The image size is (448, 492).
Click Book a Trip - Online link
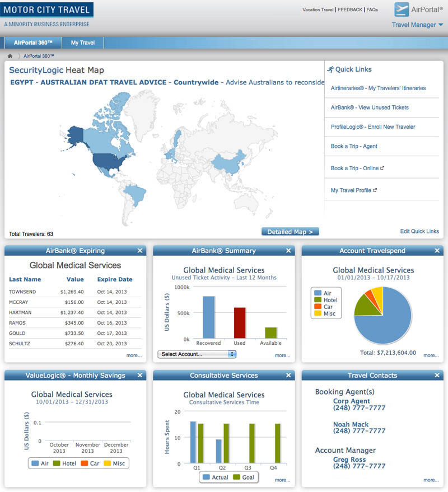[x=354, y=168]
